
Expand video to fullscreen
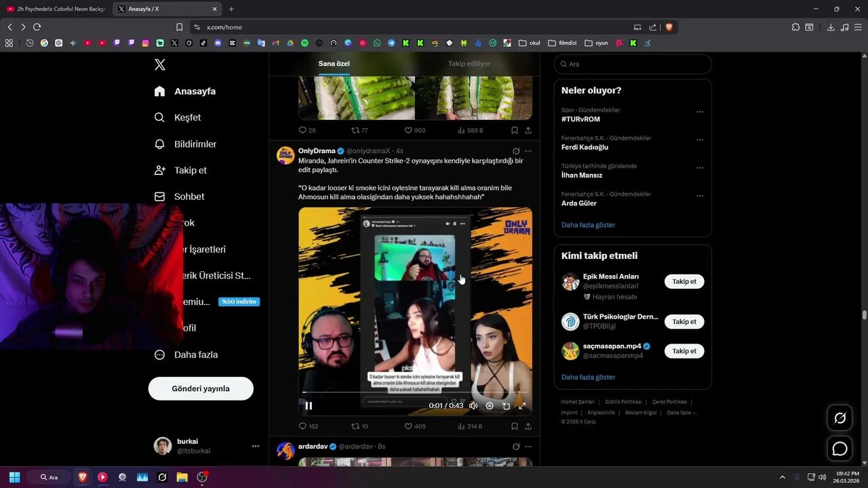click(x=522, y=406)
